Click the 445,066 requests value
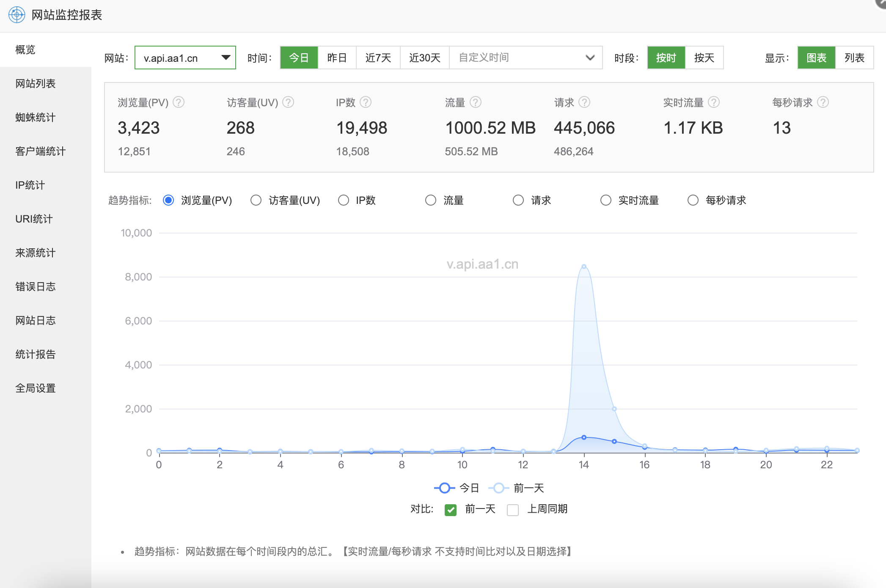This screenshot has height=588, width=886. (584, 128)
